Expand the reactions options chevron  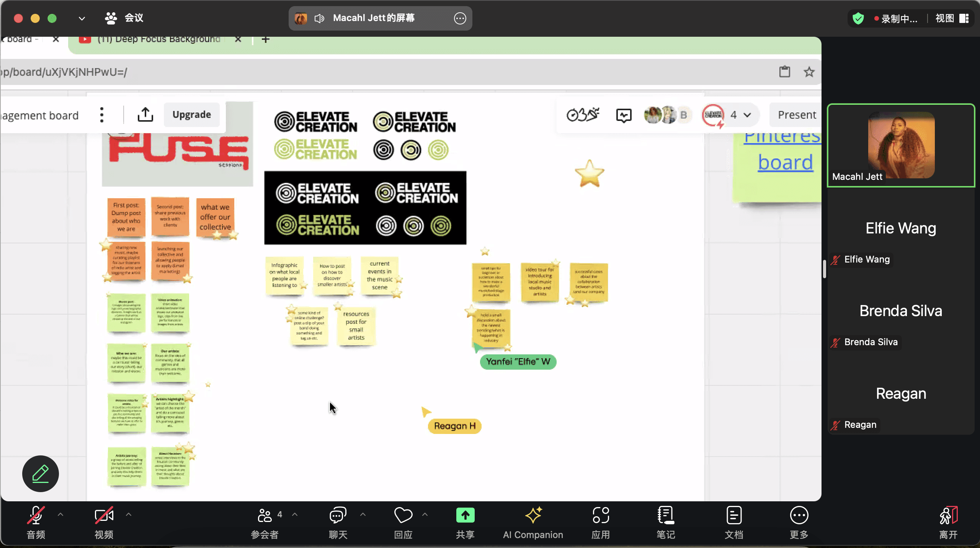(425, 515)
